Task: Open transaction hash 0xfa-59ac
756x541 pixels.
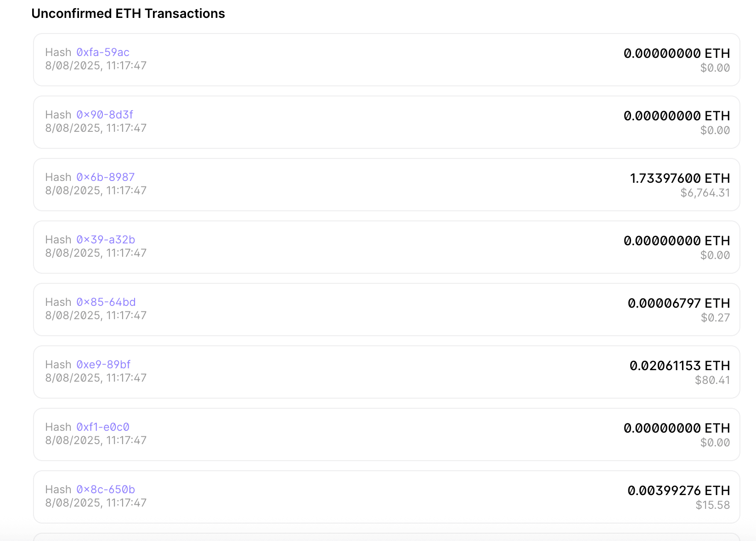Action: (102, 52)
